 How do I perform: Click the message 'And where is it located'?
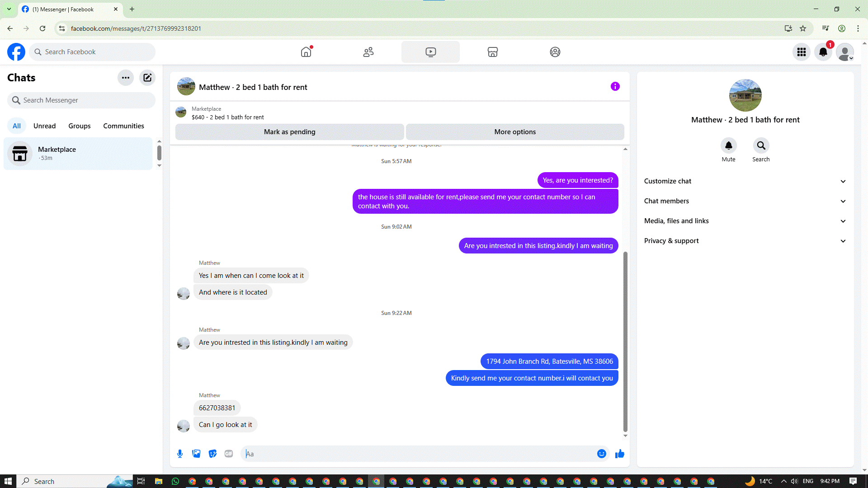pyautogui.click(x=233, y=292)
